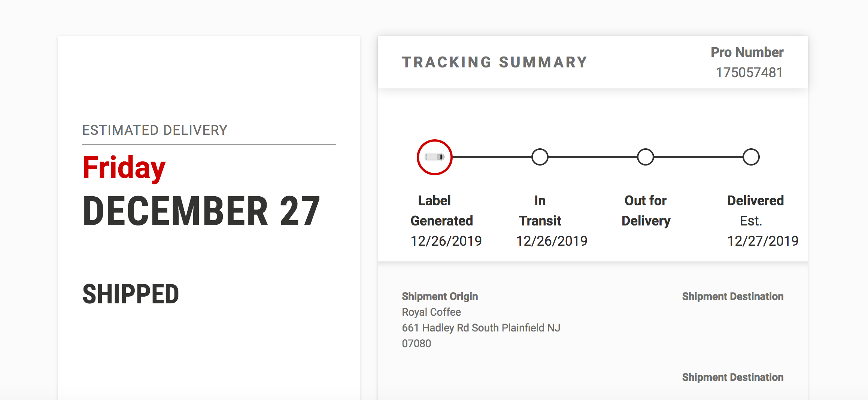Click the Out for Delivery step label
Viewport: 868px width, 400px height.
646,210
